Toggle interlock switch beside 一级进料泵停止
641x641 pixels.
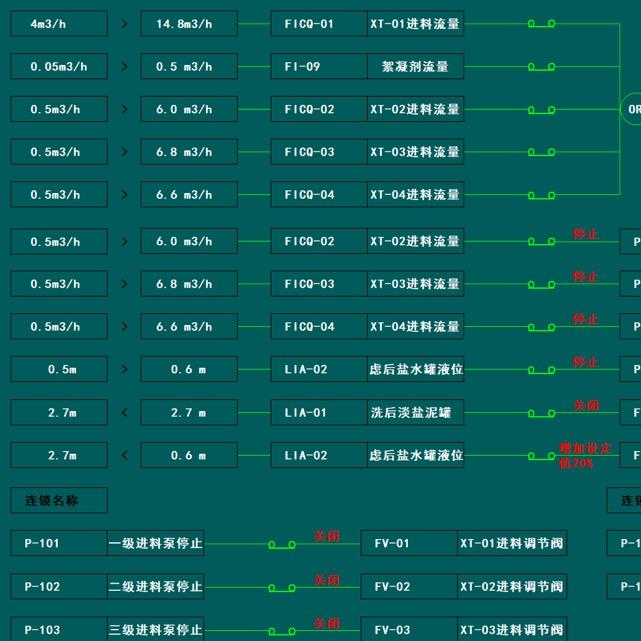click(282, 545)
